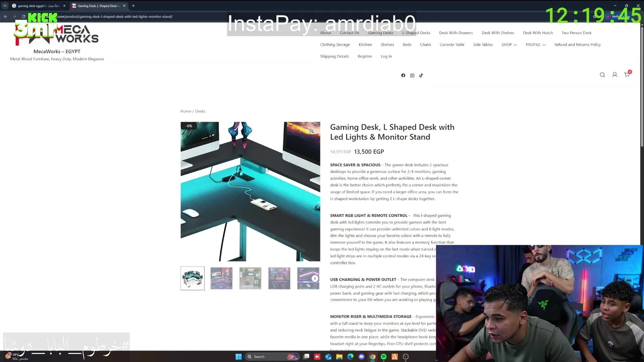Open the Windows Start menu
Viewport: 644px width, 362px height.
click(x=238, y=356)
